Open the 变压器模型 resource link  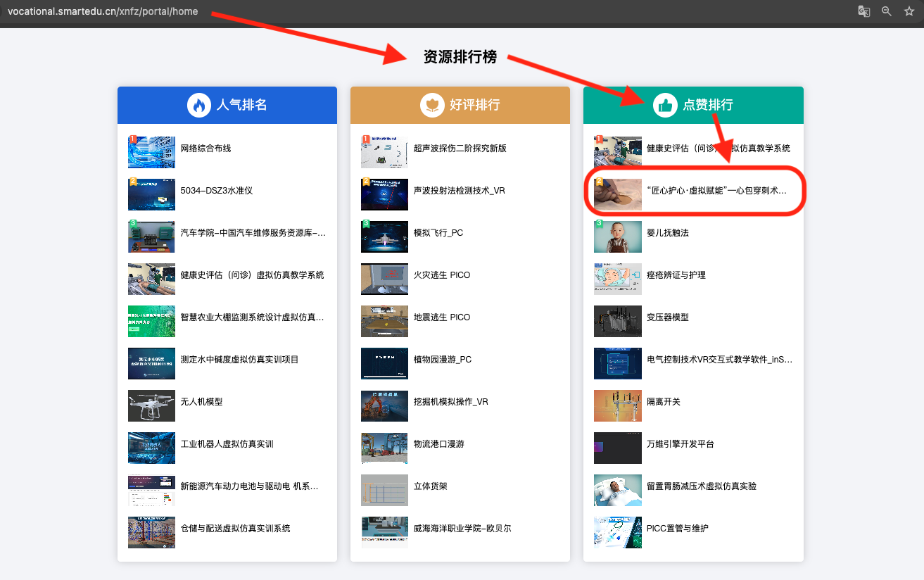pos(667,317)
